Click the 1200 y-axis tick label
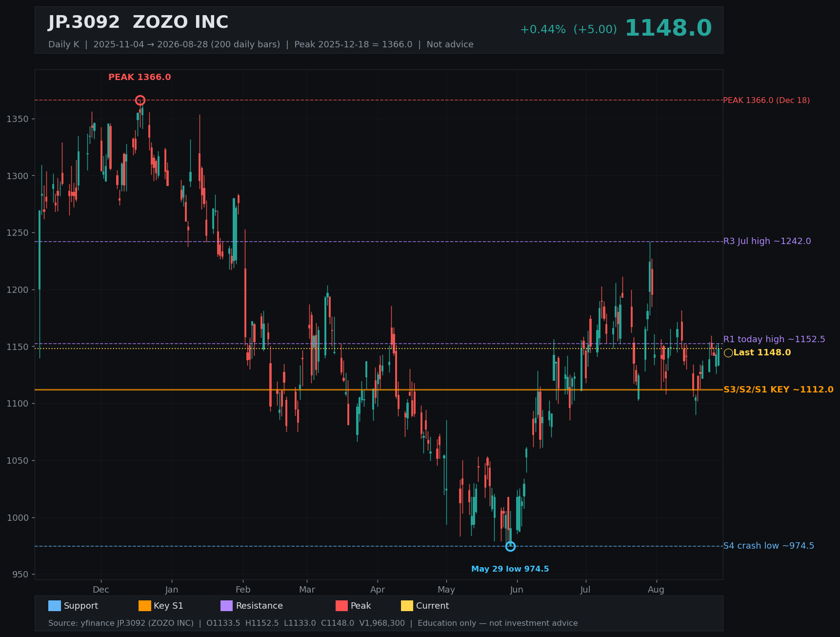 point(17,290)
